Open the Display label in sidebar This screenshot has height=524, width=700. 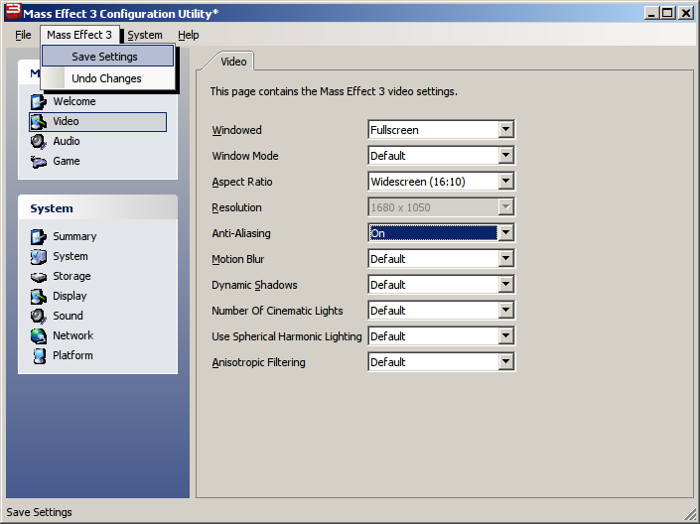70,296
